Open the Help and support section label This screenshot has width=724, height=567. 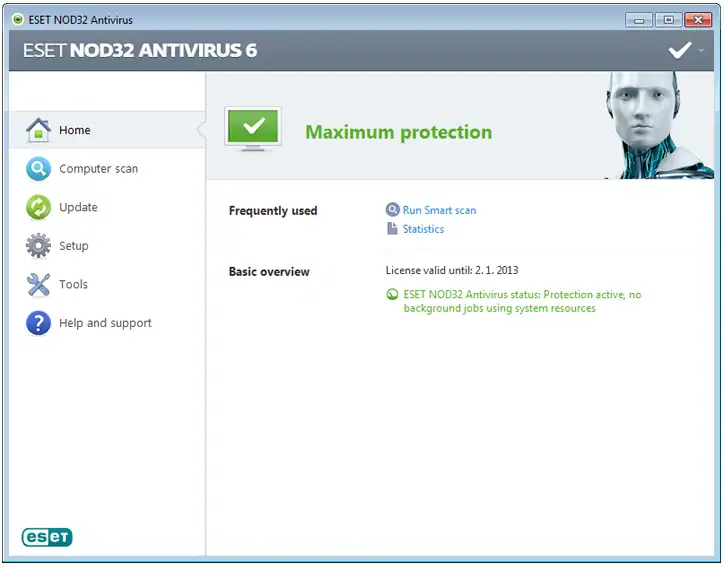click(x=105, y=323)
